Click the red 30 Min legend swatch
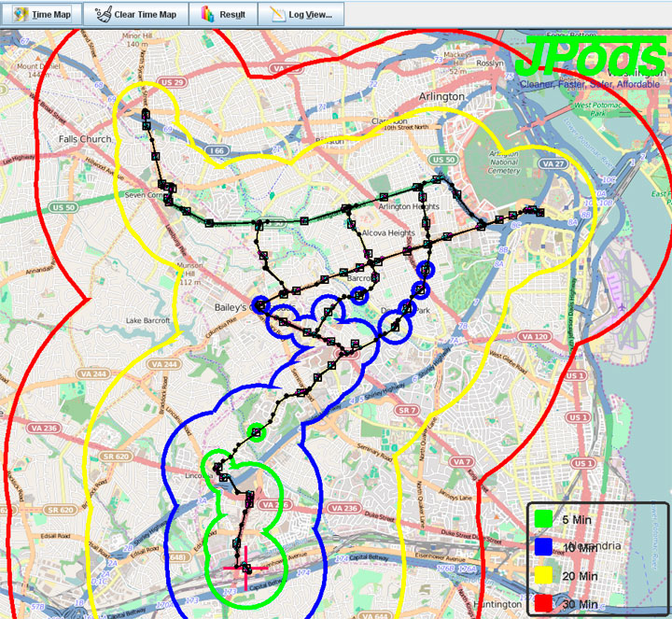Viewport: 672px width, 619px height. coord(543,605)
